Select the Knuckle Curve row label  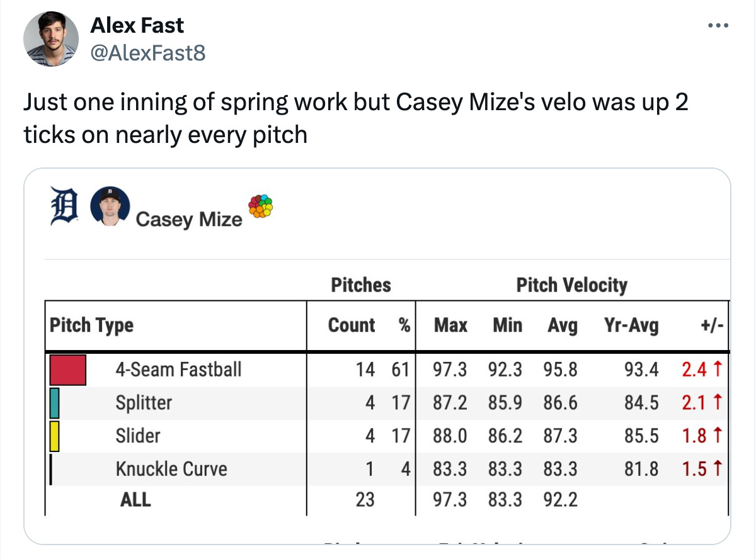pos(171,469)
